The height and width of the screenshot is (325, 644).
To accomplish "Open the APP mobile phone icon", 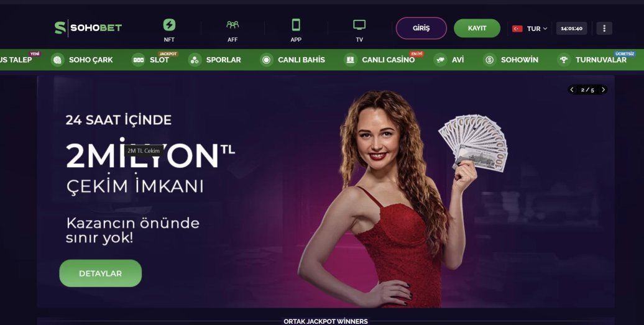I will pos(296,25).
